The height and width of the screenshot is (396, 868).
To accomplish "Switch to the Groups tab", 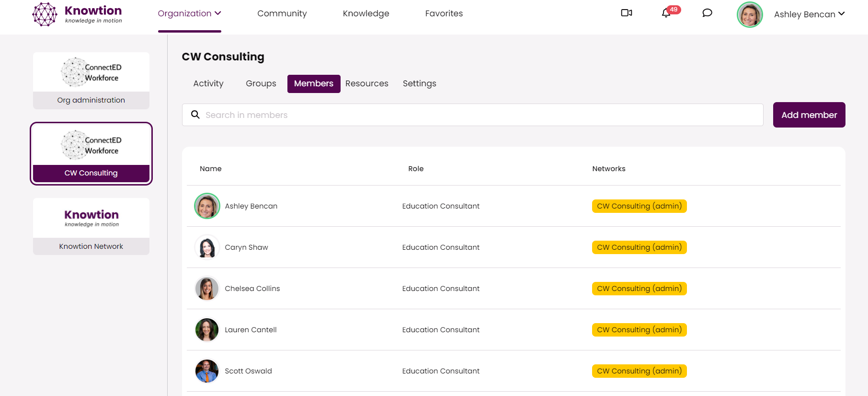I will (261, 83).
